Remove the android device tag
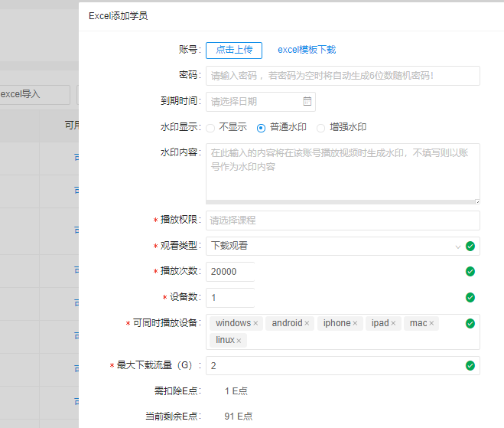 coord(307,324)
